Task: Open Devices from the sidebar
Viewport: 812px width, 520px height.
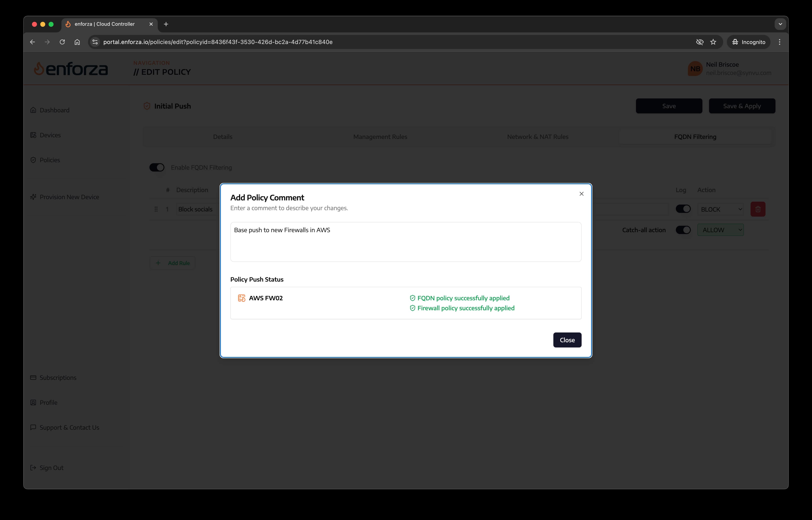Action: point(50,135)
